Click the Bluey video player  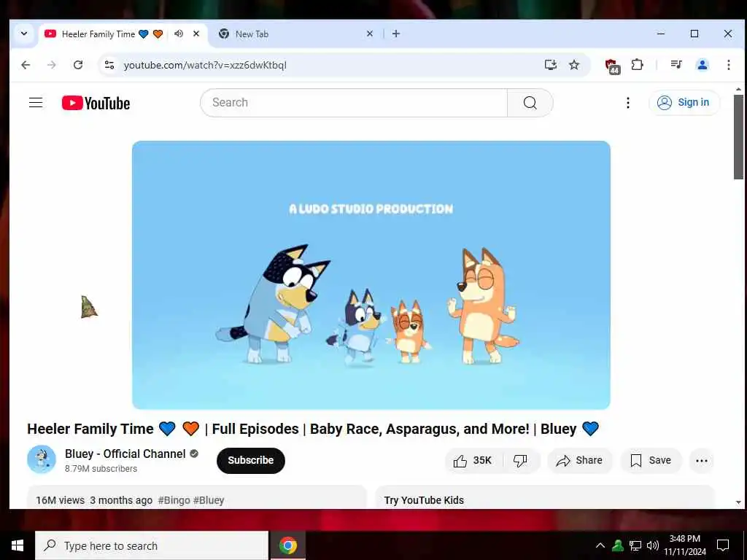click(x=371, y=275)
